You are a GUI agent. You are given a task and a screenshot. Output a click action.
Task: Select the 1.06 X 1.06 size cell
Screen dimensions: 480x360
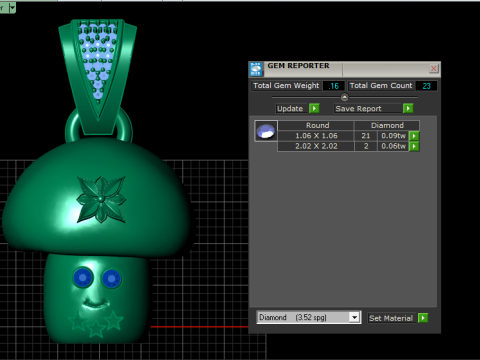[316, 136]
